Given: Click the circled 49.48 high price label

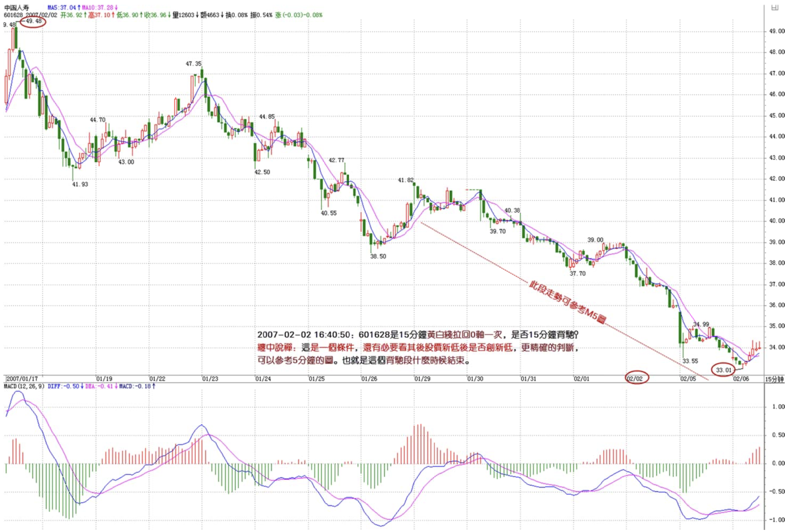Looking at the screenshot, I should point(33,21).
